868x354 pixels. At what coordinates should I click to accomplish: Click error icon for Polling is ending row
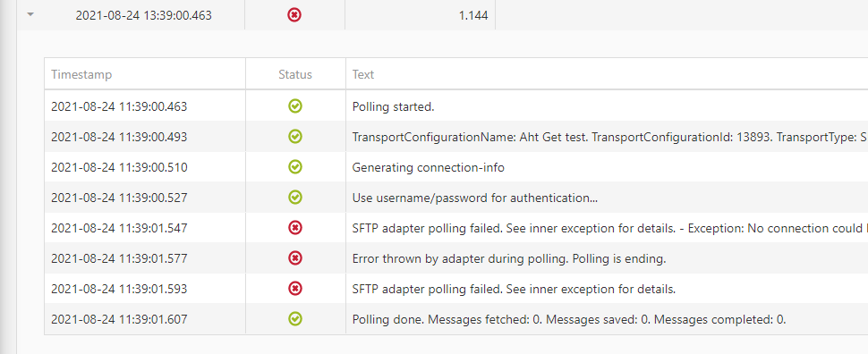click(x=295, y=257)
